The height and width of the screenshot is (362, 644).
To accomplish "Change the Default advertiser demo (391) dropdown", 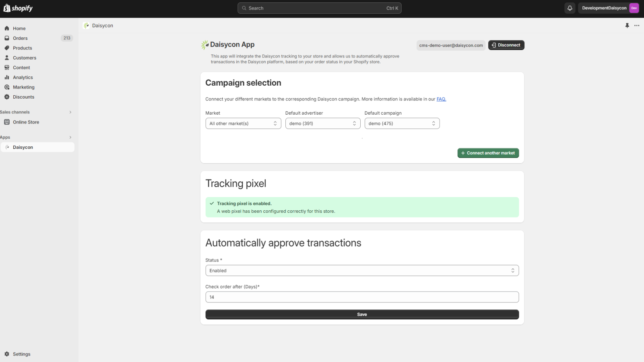I will (x=322, y=123).
